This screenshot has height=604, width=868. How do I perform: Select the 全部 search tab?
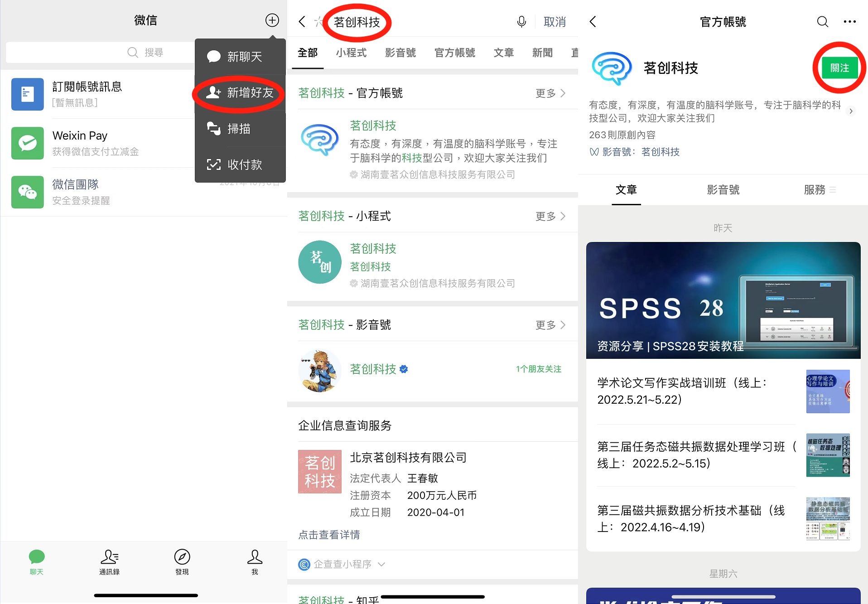click(308, 53)
